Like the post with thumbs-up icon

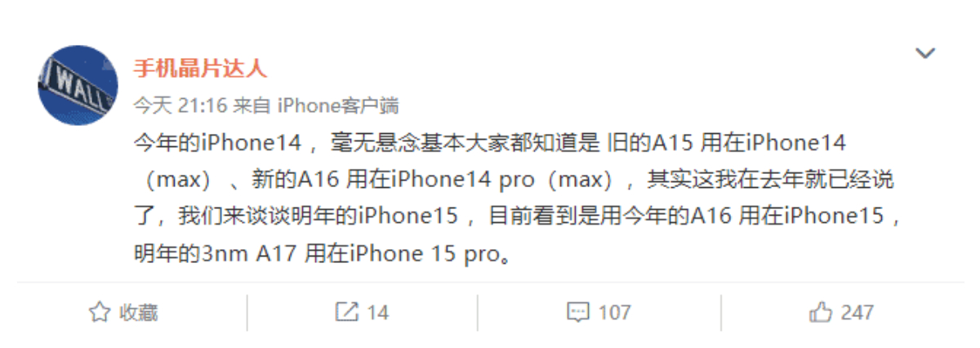(821, 312)
